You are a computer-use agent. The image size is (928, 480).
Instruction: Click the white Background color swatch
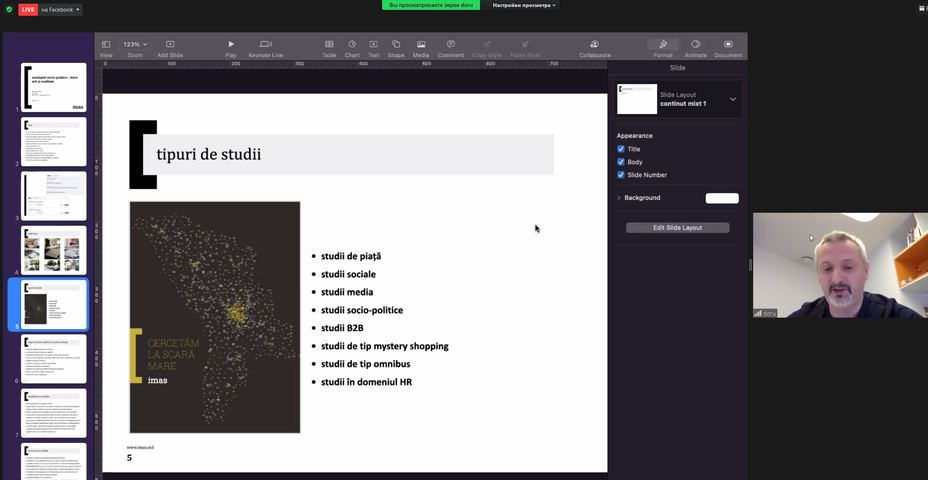coord(722,198)
